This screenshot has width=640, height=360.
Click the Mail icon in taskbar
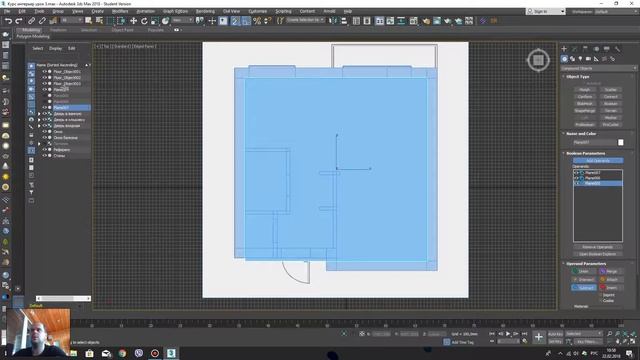tap(106, 353)
